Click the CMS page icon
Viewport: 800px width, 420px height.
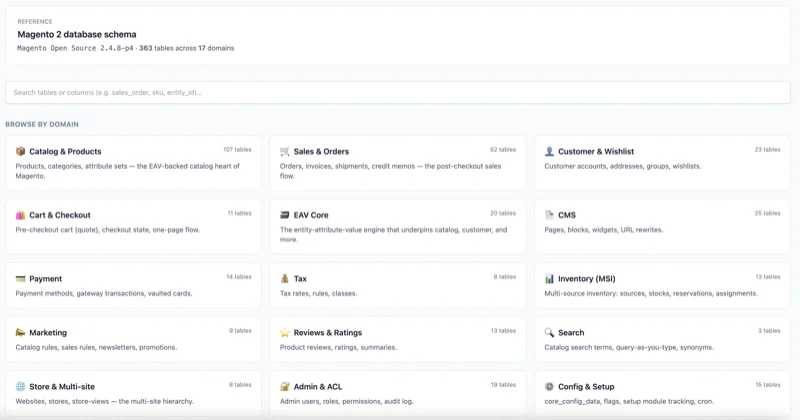(549, 215)
